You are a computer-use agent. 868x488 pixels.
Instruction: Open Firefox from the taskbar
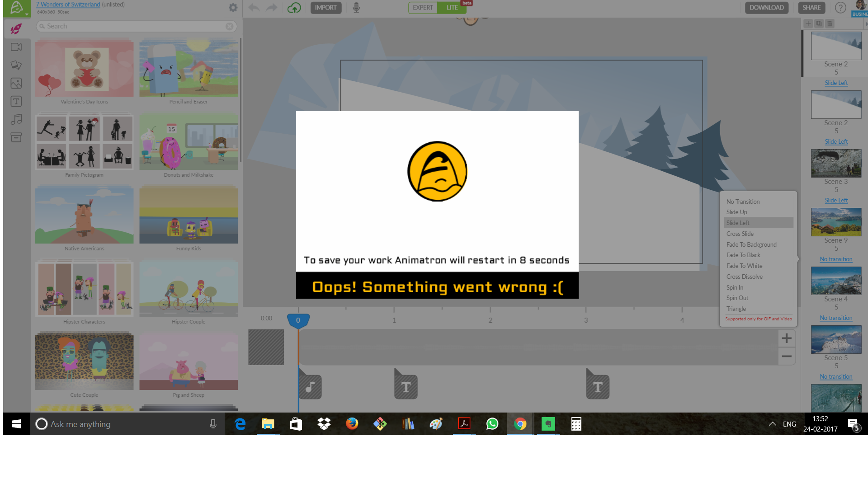(352, 424)
